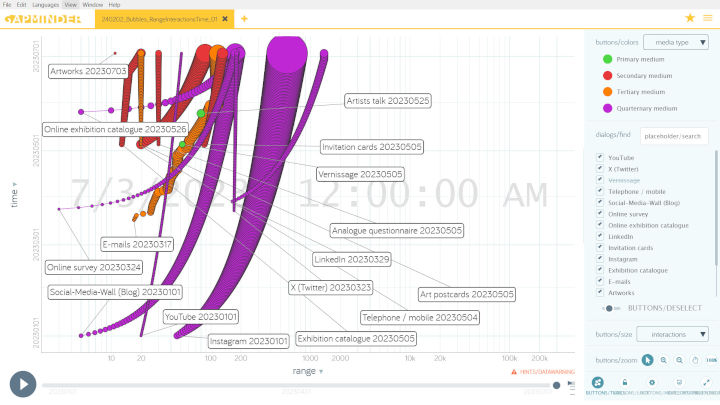Select the hand pan tool
The height and width of the screenshot is (405, 720).
click(695, 360)
